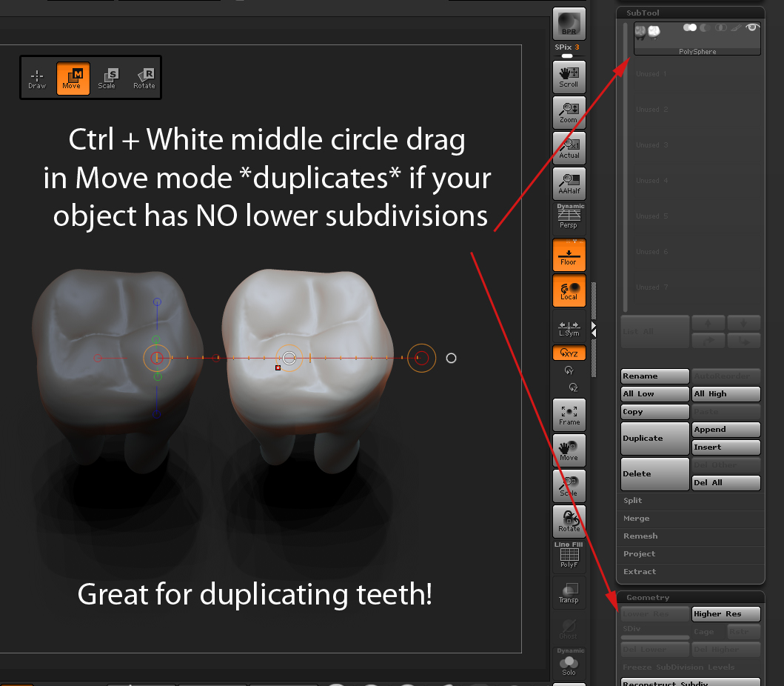Select Draw mode in the top toolbar
The width and height of the screenshot is (784, 686).
pyautogui.click(x=37, y=77)
